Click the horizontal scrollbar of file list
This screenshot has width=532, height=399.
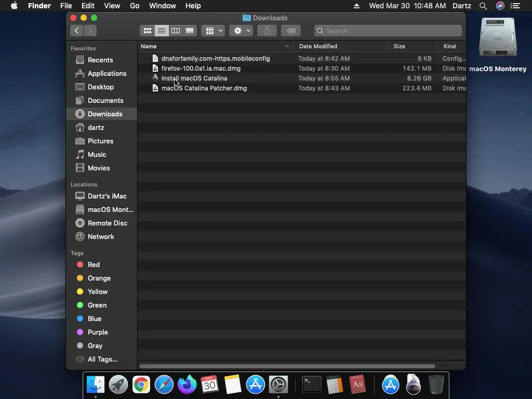[x=287, y=366]
